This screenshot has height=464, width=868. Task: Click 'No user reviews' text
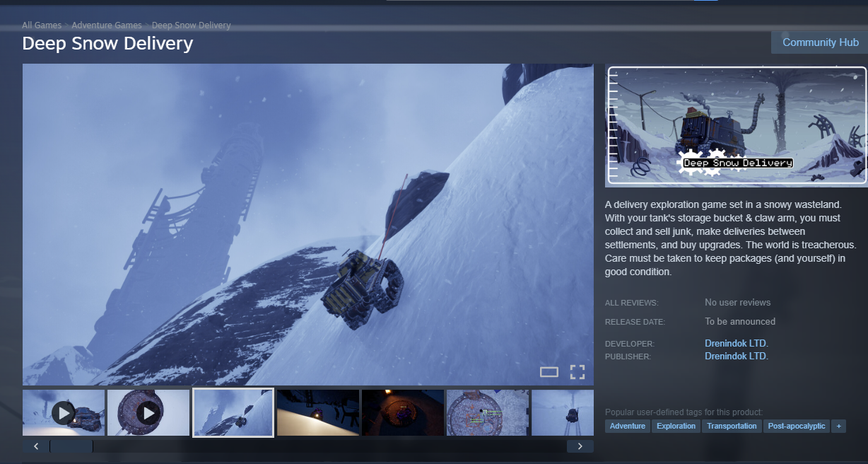[738, 302]
